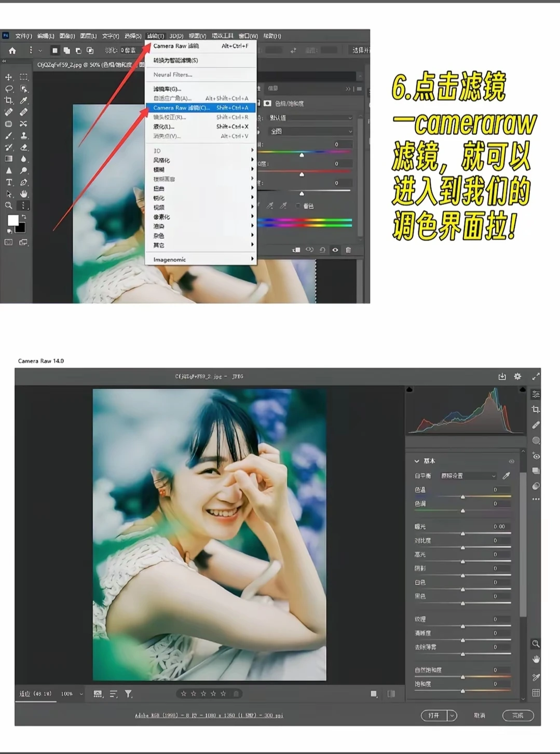560x754 pixels.
Task: Click the sort icon in filmstrip bar
Action: 113,694
